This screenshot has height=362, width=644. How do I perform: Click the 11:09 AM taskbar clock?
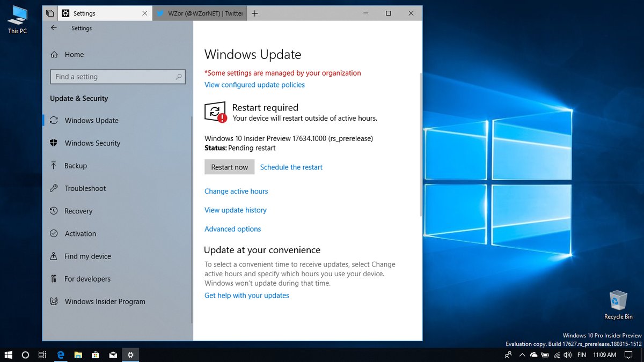(604, 355)
